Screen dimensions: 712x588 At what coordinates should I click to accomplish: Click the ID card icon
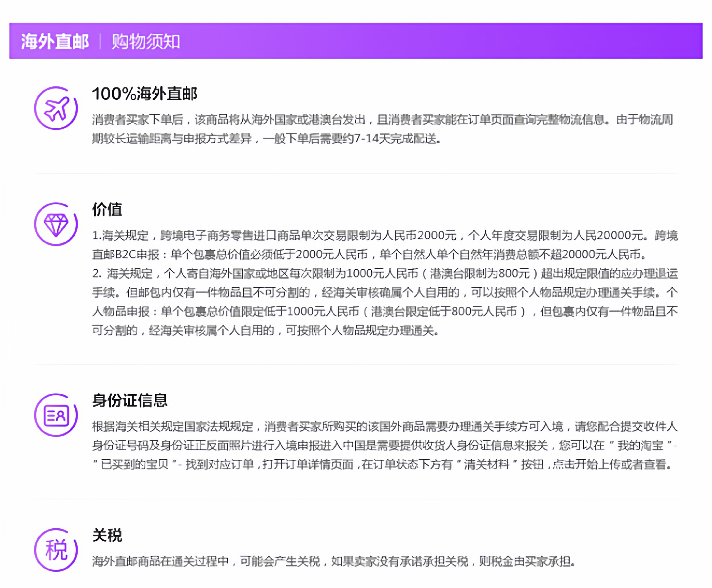pyautogui.click(x=56, y=415)
